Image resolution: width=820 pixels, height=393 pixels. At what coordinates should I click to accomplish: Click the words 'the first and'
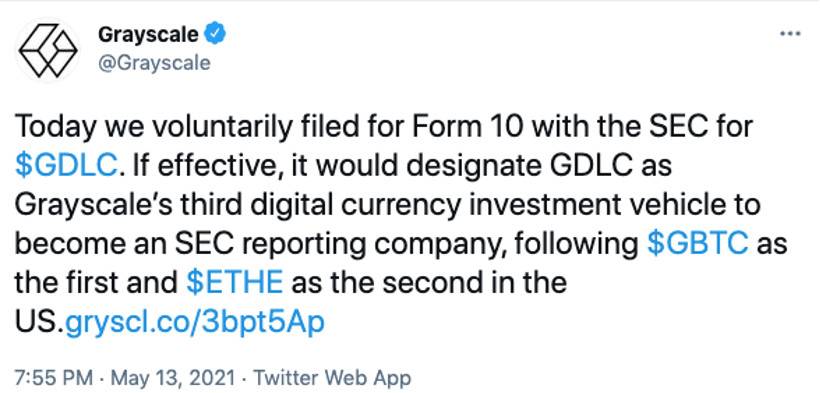click(96, 283)
